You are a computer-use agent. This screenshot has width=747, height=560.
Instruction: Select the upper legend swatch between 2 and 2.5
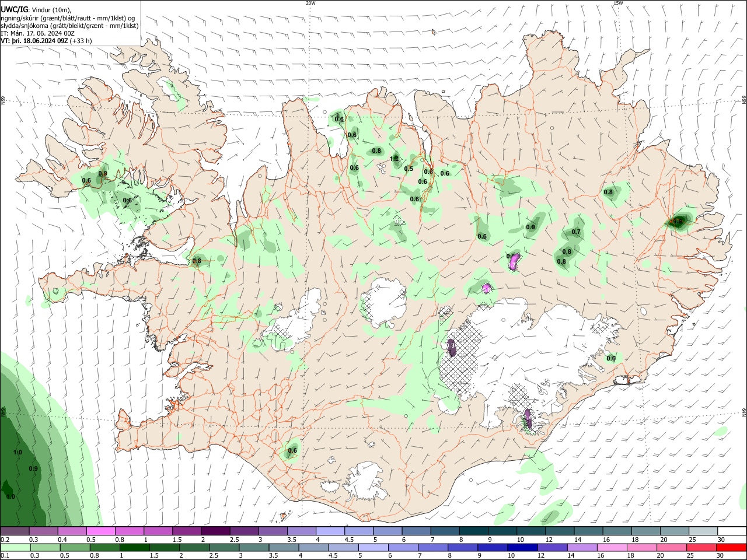(215, 531)
